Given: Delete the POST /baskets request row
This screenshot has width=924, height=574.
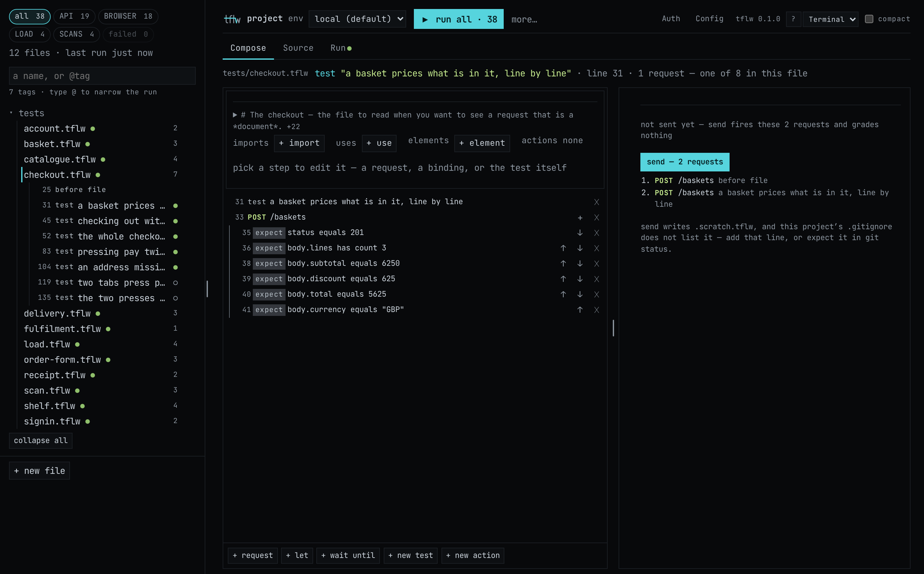Looking at the screenshot, I should (x=596, y=218).
